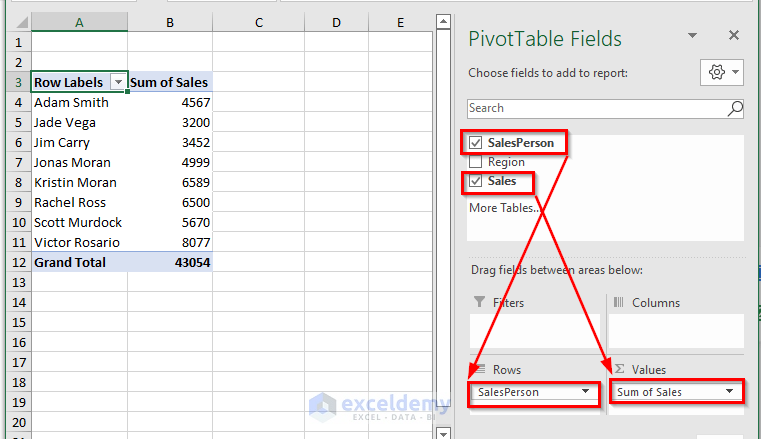The width and height of the screenshot is (761, 439).
Task: Click the search magnifier icon in field search
Action: coord(735,108)
